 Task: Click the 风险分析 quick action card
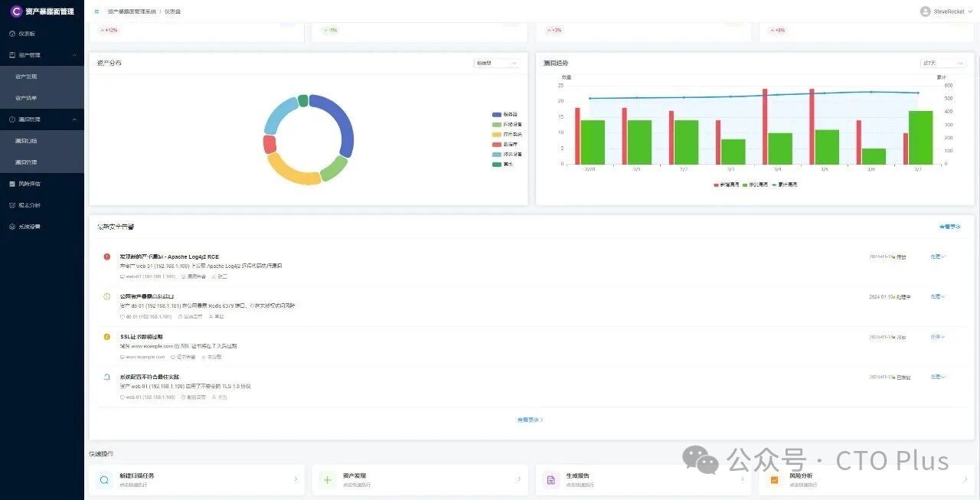[867, 479]
